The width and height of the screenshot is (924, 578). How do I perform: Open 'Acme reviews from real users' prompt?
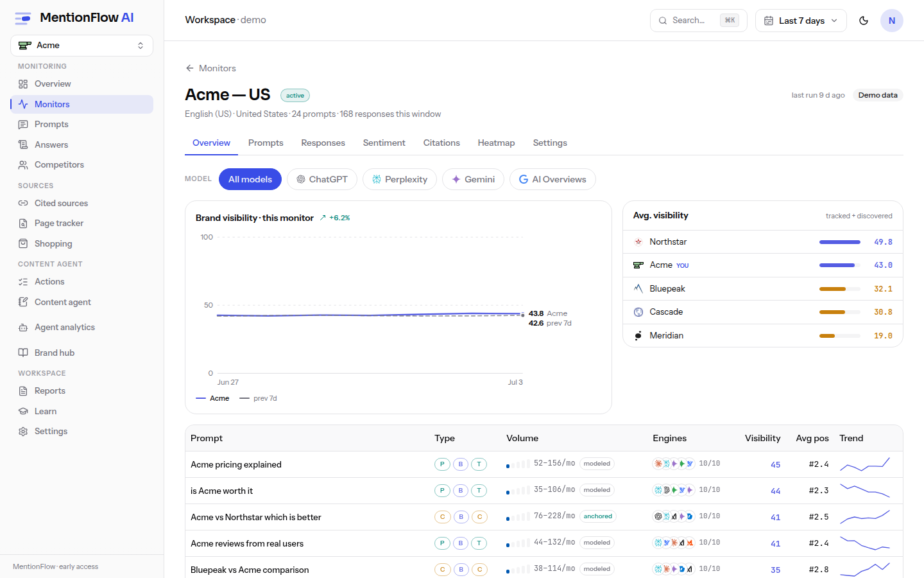coord(247,543)
